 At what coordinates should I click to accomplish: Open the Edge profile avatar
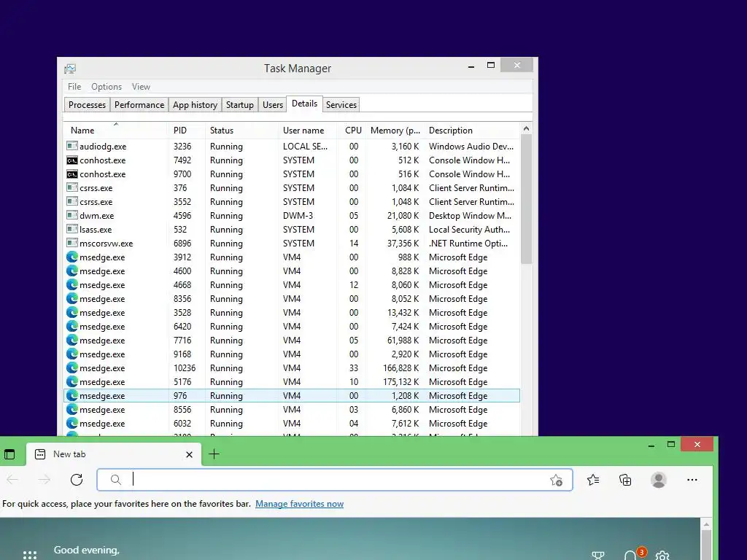tap(659, 480)
